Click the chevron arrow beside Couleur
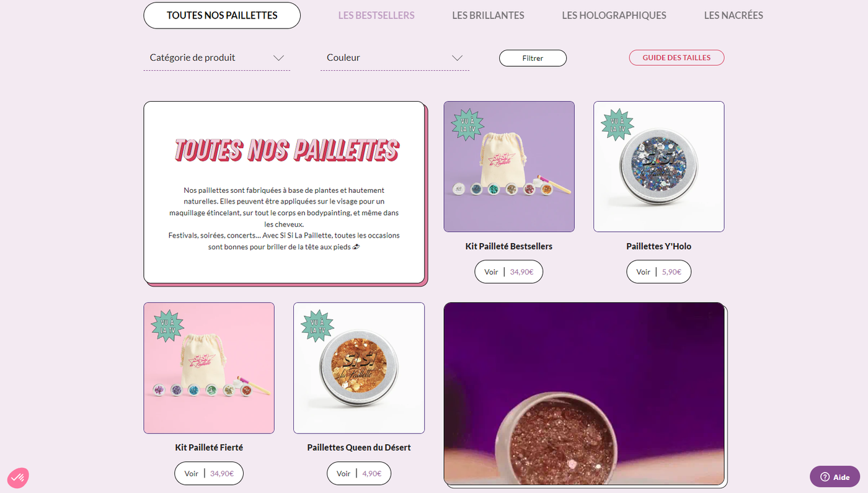868x493 pixels. coord(458,58)
